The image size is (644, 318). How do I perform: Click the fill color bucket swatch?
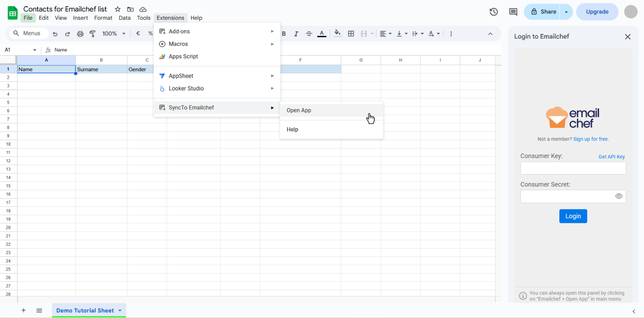click(x=338, y=34)
